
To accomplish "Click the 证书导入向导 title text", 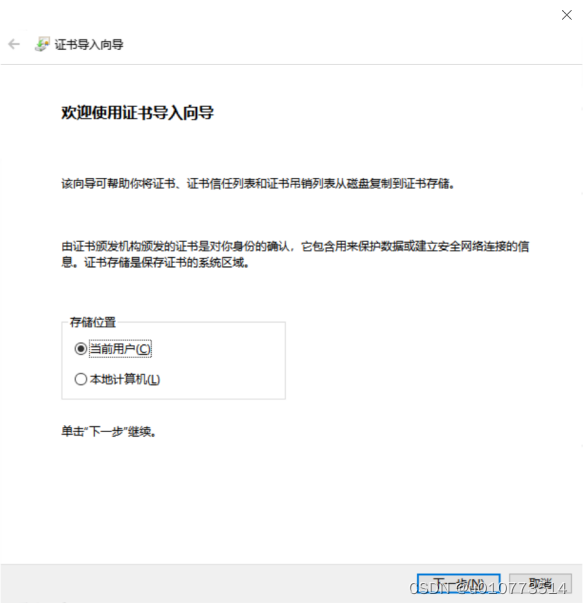I will coord(89,45).
